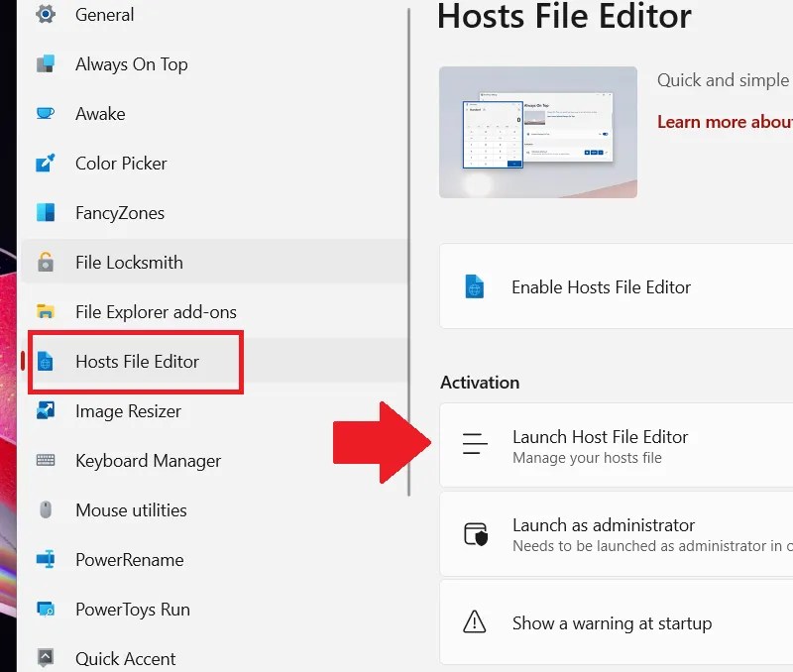
Task: Select Hosts File Editor in the sidebar
Action: [135, 361]
